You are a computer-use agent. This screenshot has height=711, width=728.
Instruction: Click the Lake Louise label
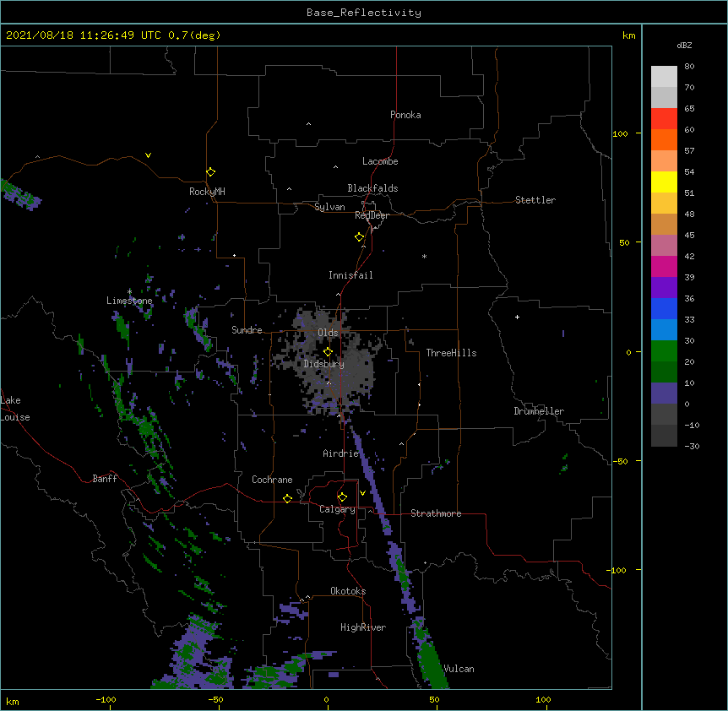pos(15,409)
